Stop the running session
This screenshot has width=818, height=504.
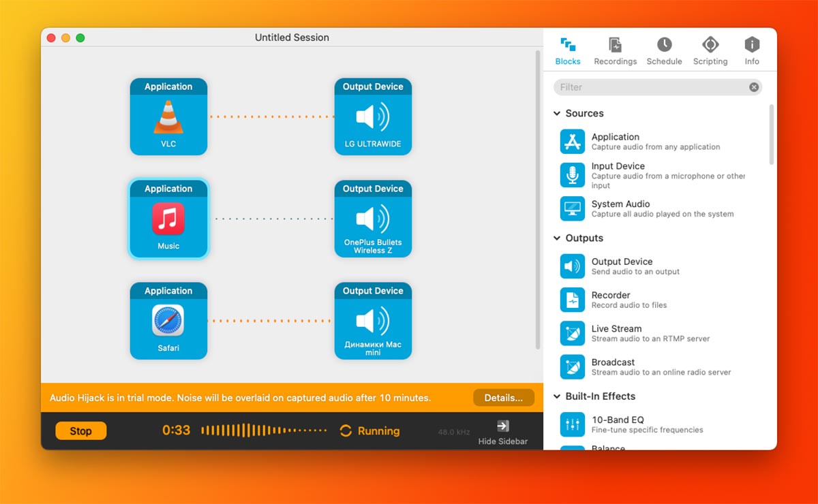[x=81, y=430]
